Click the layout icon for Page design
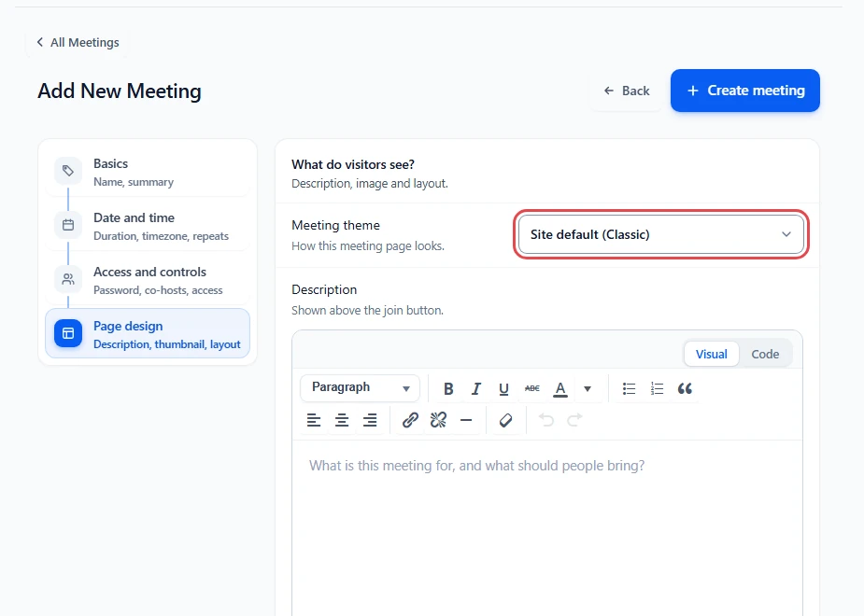 pos(68,333)
